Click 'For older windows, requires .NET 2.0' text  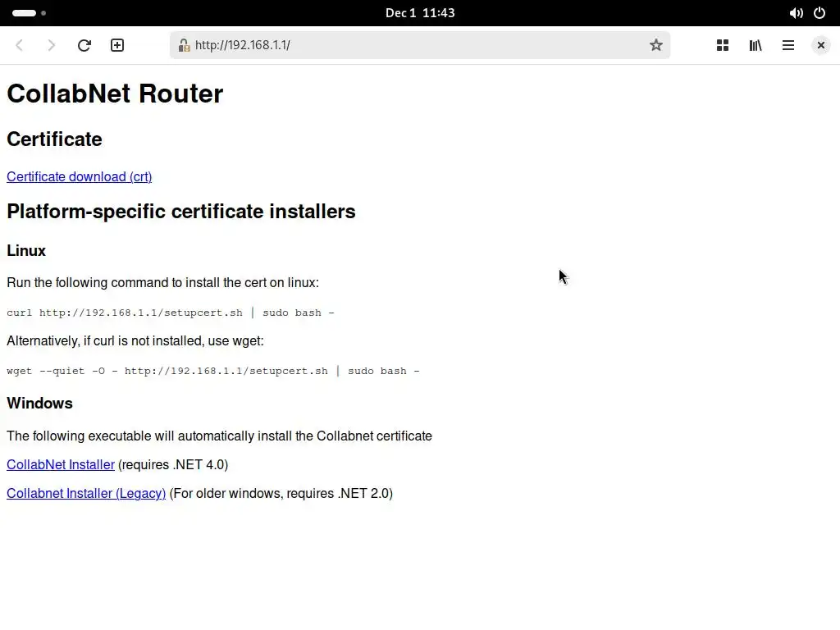coord(281,493)
